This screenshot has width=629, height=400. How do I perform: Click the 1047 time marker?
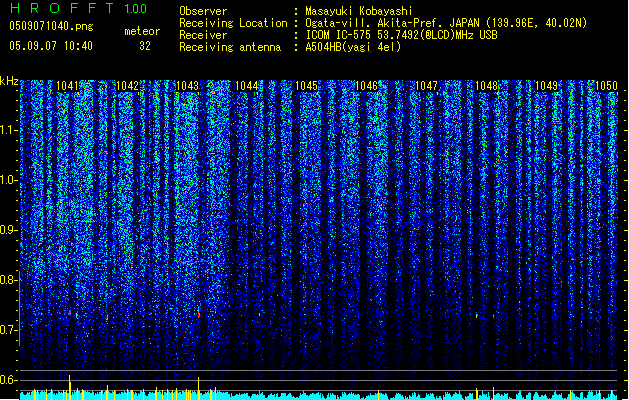tap(426, 86)
